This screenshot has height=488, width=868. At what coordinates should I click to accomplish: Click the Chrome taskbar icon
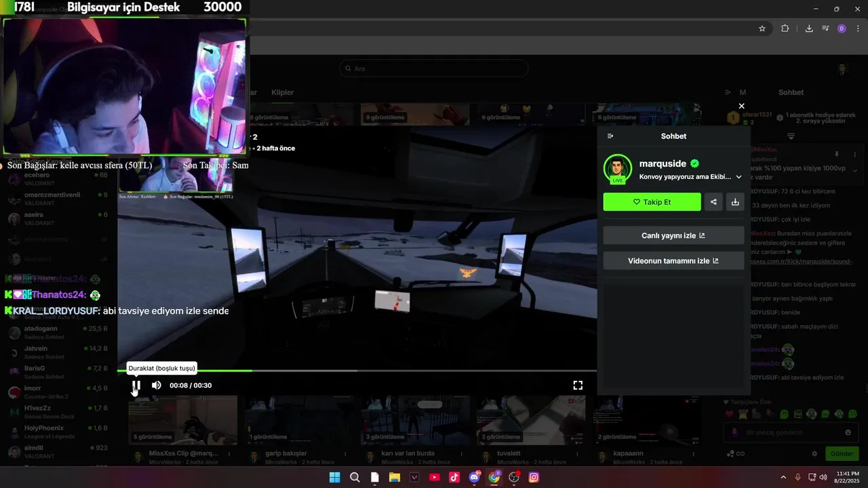(x=494, y=477)
